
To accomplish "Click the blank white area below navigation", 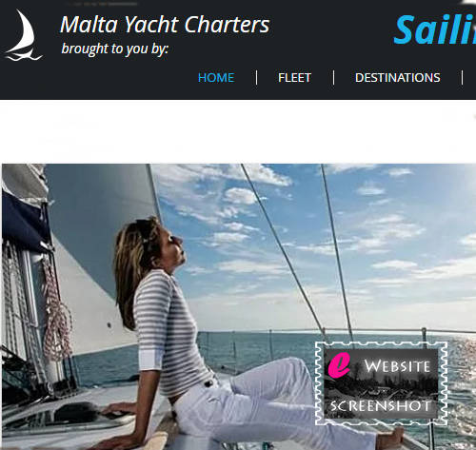I will (x=238, y=131).
